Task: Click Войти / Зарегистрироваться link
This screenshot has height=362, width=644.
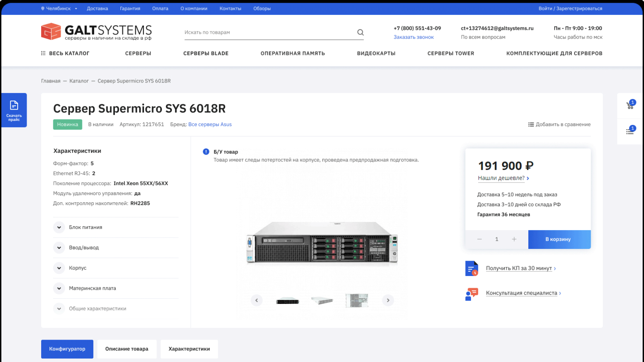Action: [x=570, y=8]
